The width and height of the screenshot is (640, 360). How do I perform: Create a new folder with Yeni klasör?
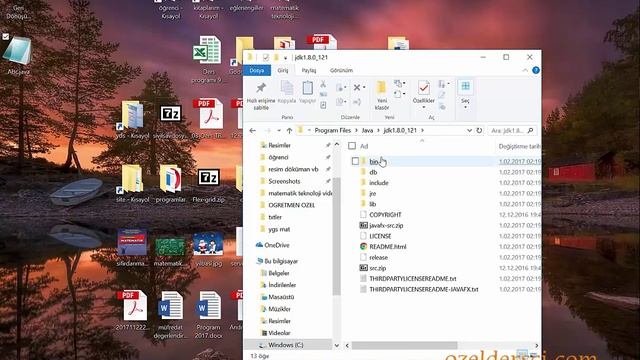coord(382,96)
